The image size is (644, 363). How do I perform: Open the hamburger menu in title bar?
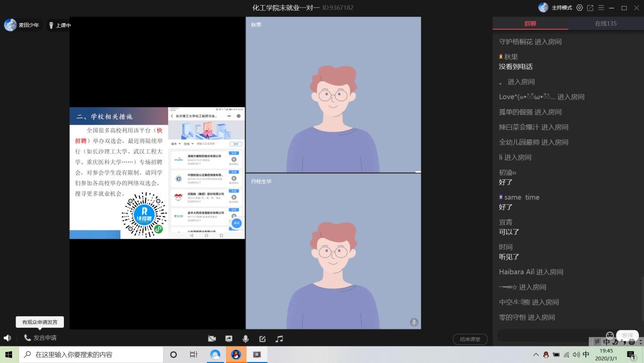tap(601, 8)
